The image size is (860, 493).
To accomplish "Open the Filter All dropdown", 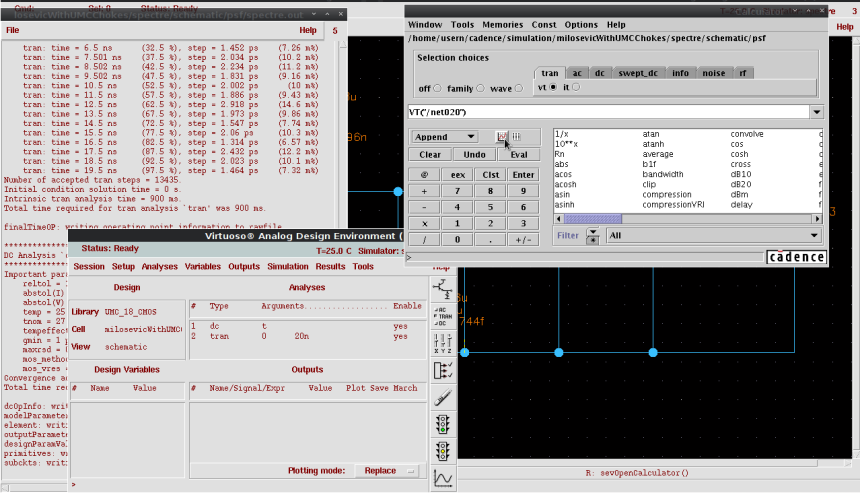I will click(714, 235).
